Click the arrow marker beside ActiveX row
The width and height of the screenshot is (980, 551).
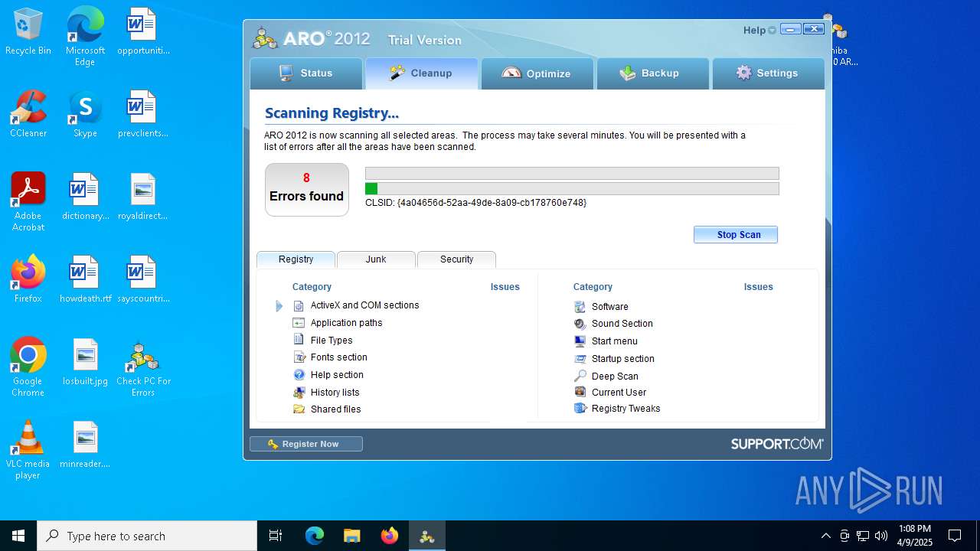pyautogui.click(x=279, y=306)
